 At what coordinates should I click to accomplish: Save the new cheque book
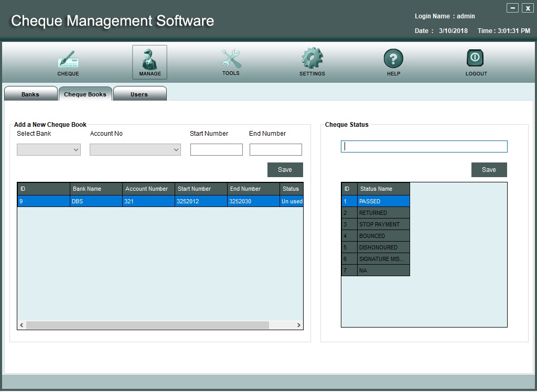pos(285,170)
